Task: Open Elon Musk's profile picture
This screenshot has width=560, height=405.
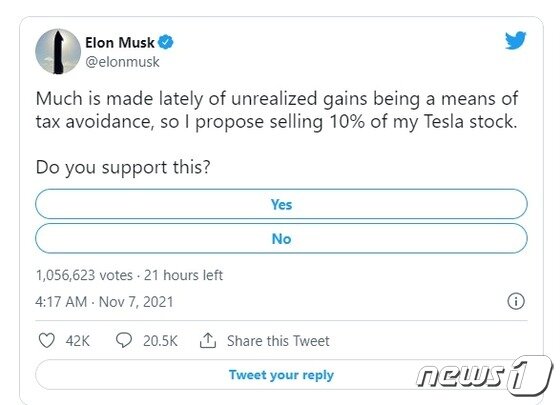Action: click(x=58, y=52)
